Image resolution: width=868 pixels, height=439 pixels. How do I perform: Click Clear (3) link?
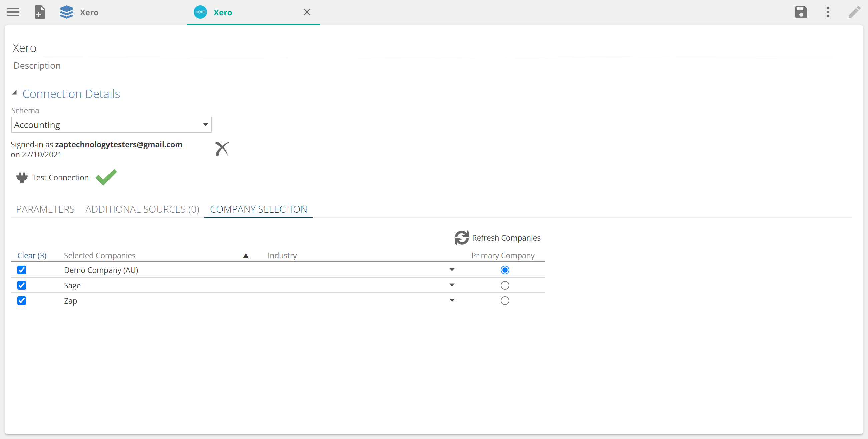[x=32, y=256]
